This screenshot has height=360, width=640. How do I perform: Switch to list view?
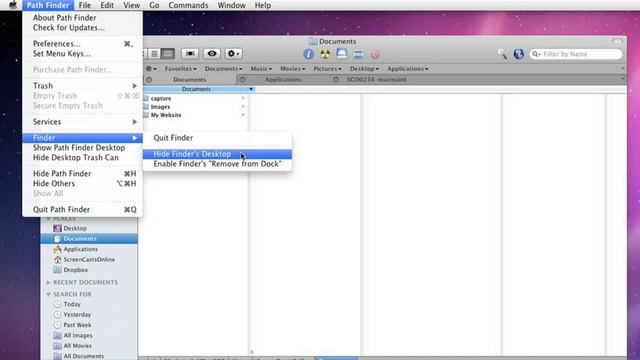click(x=154, y=53)
